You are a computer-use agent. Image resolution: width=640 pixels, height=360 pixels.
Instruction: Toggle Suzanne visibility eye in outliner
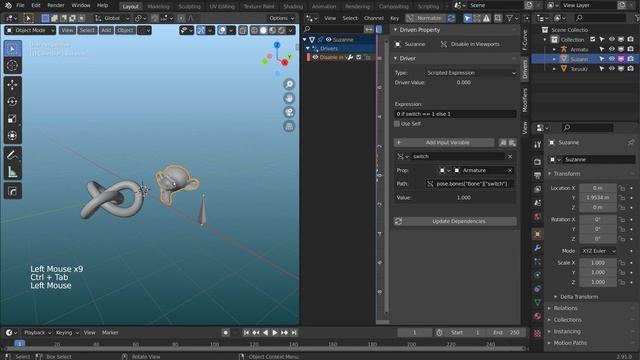click(x=611, y=59)
